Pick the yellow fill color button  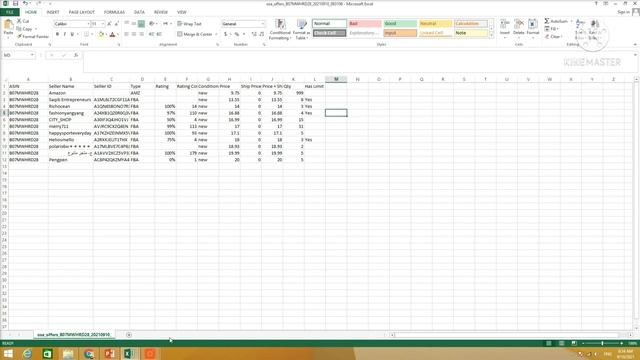101,34
